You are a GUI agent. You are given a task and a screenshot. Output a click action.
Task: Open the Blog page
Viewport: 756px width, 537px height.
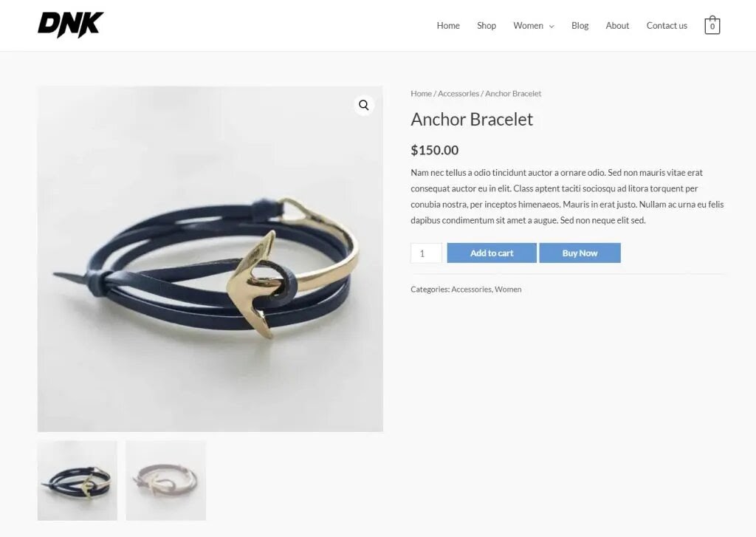click(x=580, y=26)
